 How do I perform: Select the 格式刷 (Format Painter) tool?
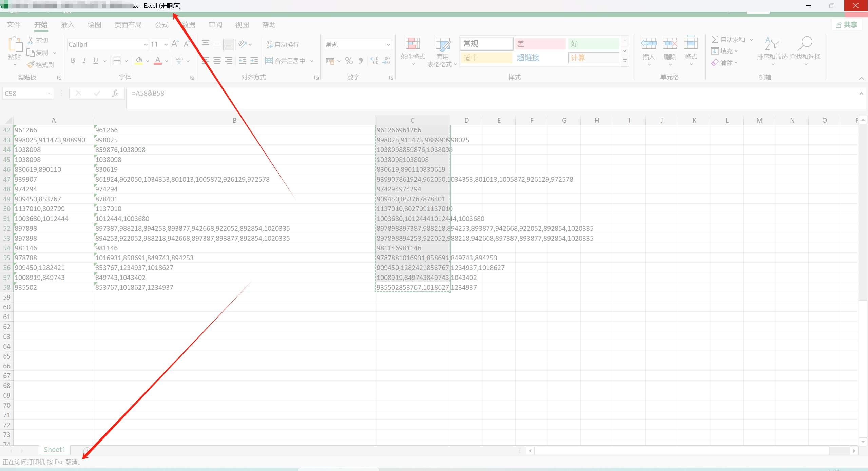[x=41, y=64]
